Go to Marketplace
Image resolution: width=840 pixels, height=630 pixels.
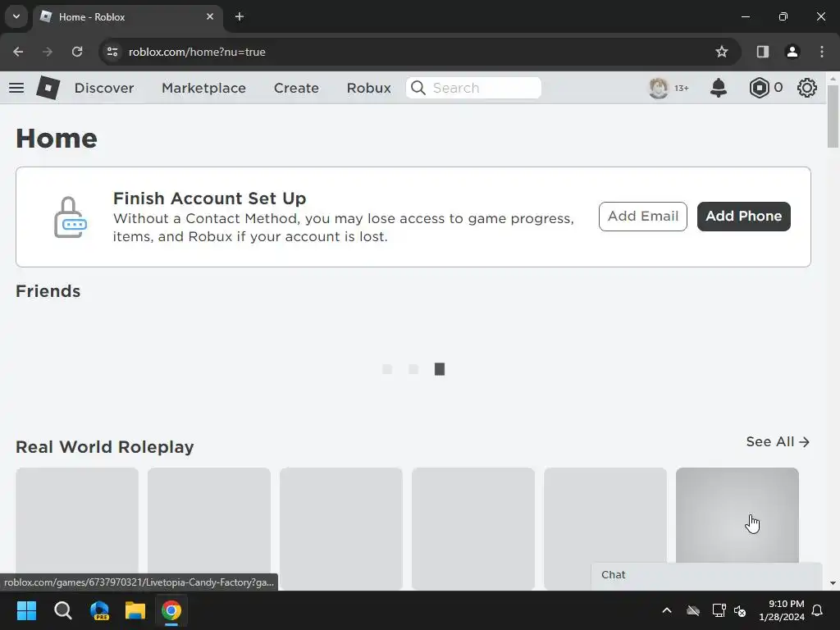pyautogui.click(x=203, y=88)
